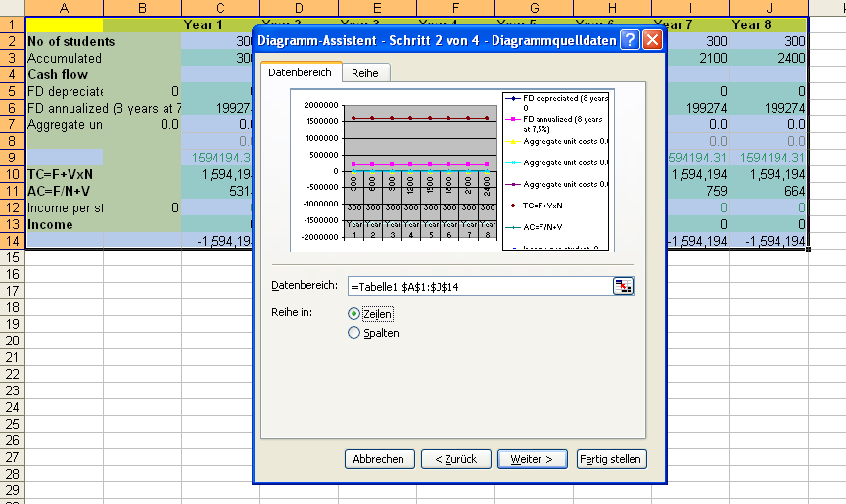The image size is (846, 504).
Task: Select column C header
Action: pyautogui.click(x=220, y=8)
